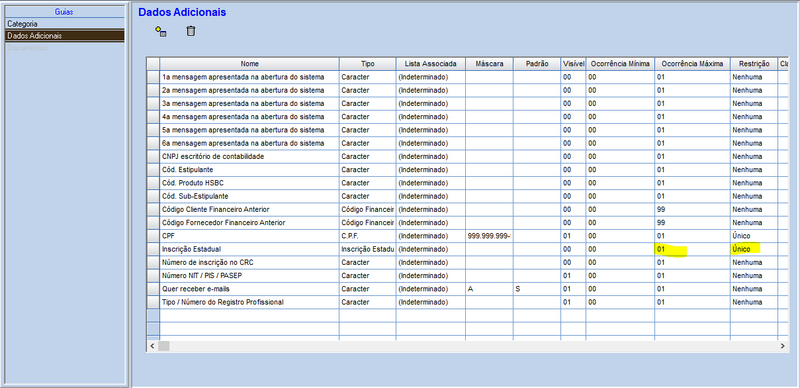Click the 'Único' restriction in CPF row
800x388 pixels.
click(753, 236)
